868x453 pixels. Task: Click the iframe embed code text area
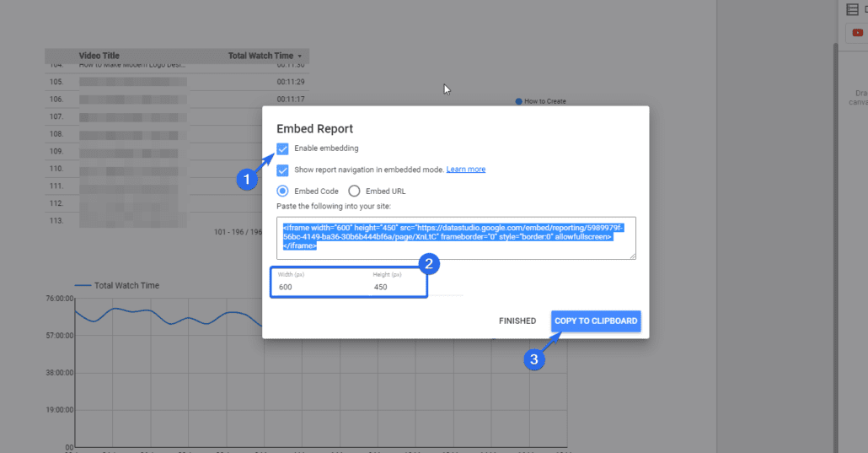[456, 238]
